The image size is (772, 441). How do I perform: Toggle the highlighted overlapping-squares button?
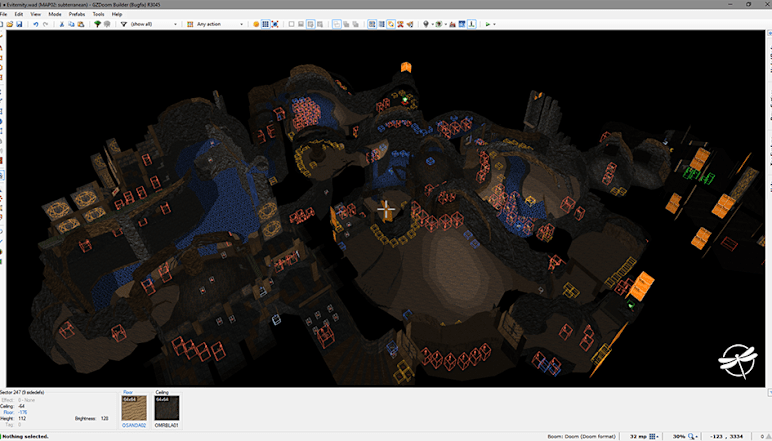336,24
